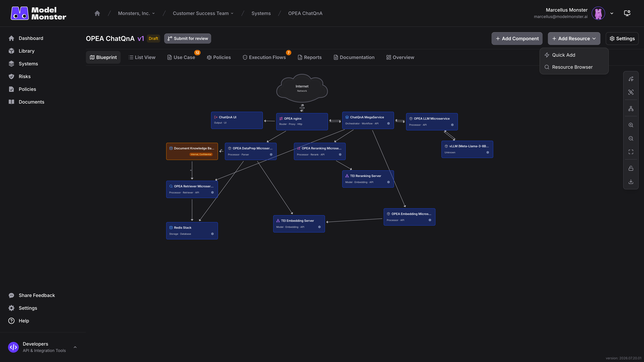Click Marcellus Monster's avatar

coord(598,13)
